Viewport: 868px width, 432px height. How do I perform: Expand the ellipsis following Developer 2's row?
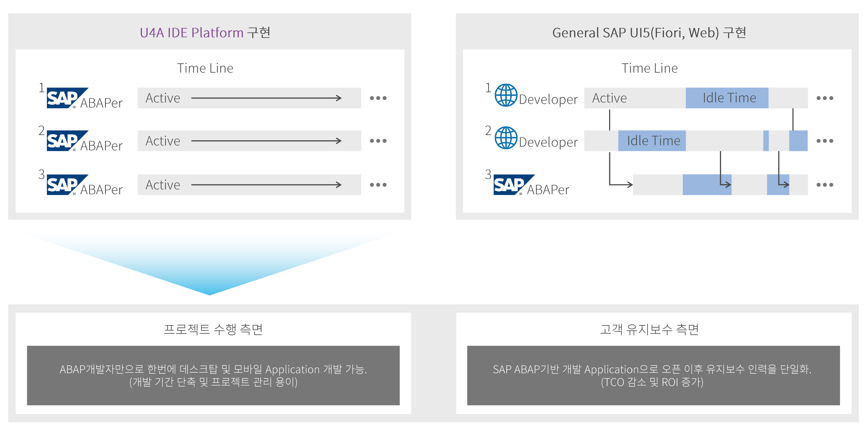(x=825, y=140)
